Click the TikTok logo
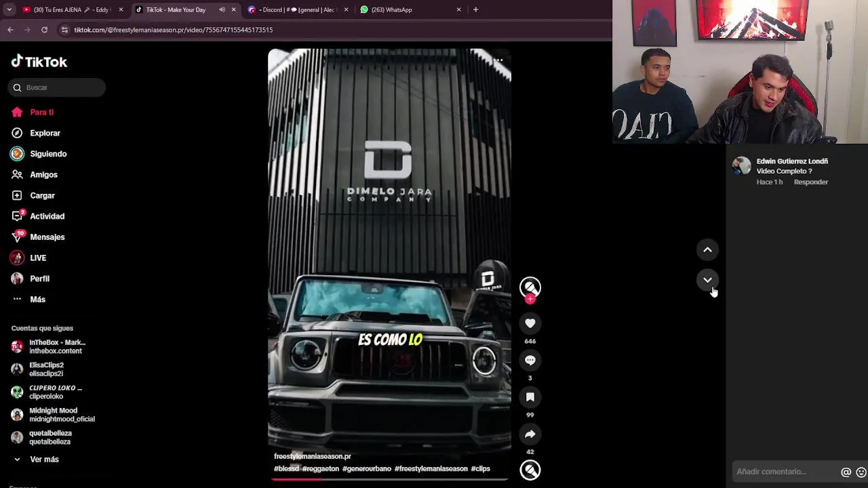Screen dimensions: 868x488 coord(39,62)
